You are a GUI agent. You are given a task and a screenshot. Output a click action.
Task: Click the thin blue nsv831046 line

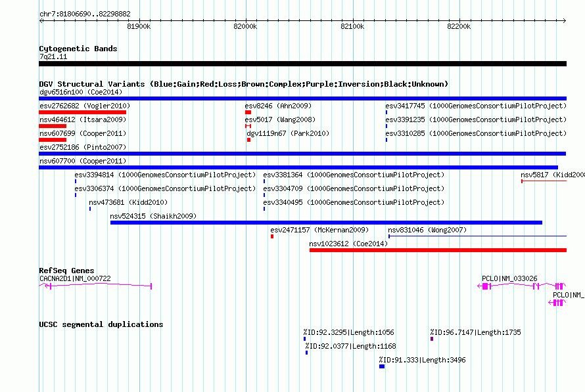coord(478,236)
